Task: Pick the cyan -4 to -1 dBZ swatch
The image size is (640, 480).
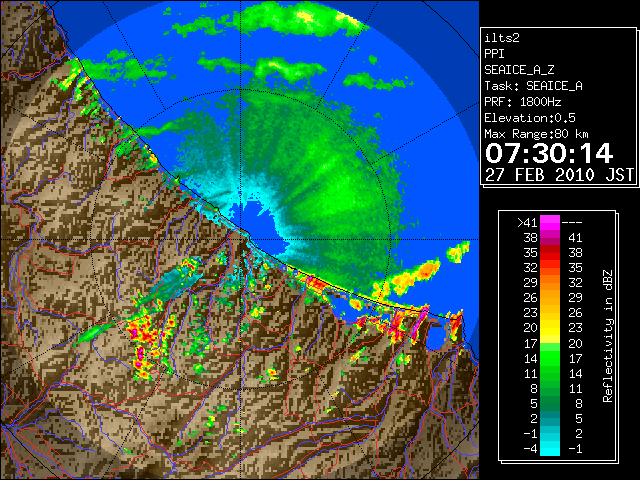Action: click(550, 449)
